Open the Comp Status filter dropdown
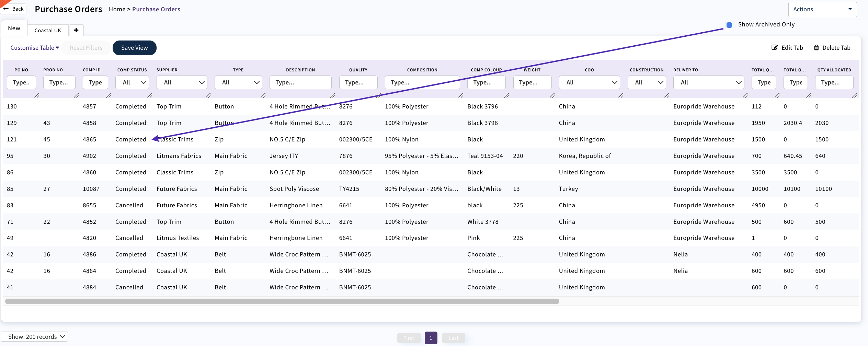This screenshot has height=346, width=868. tap(132, 82)
